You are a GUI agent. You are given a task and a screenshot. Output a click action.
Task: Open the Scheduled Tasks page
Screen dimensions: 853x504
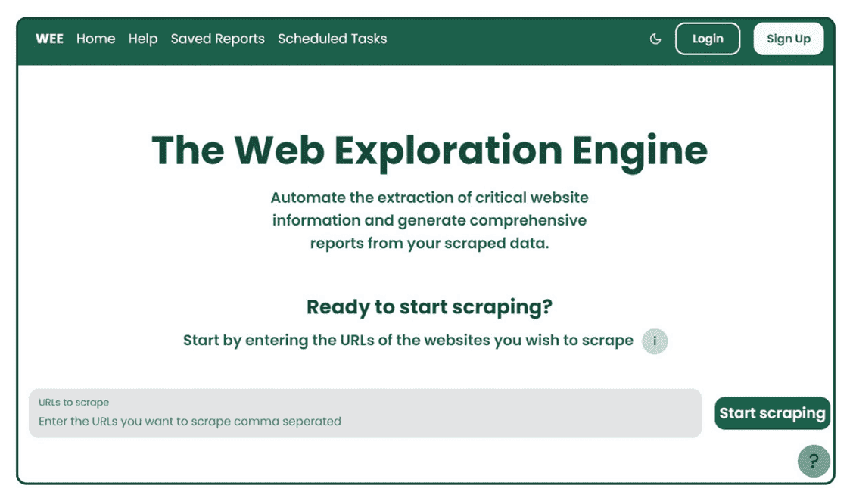[x=332, y=39]
